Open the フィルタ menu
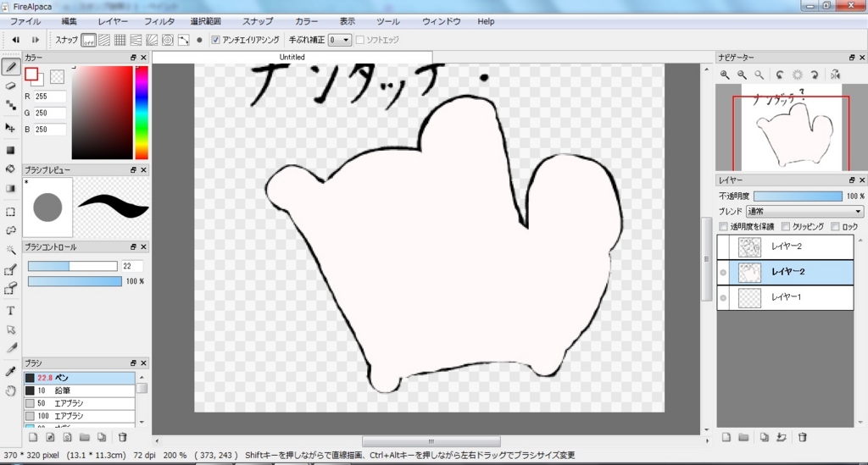Viewport: 868px width, 465px height. (159, 21)
